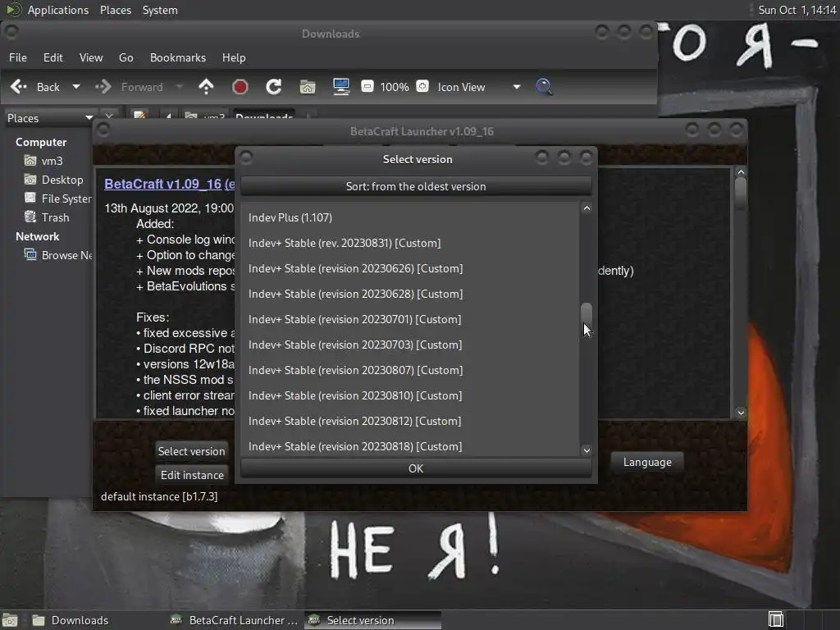Click the edit location pencil icon
The height and width of the screenshot is (630, 840).
[x=139, y=115]
